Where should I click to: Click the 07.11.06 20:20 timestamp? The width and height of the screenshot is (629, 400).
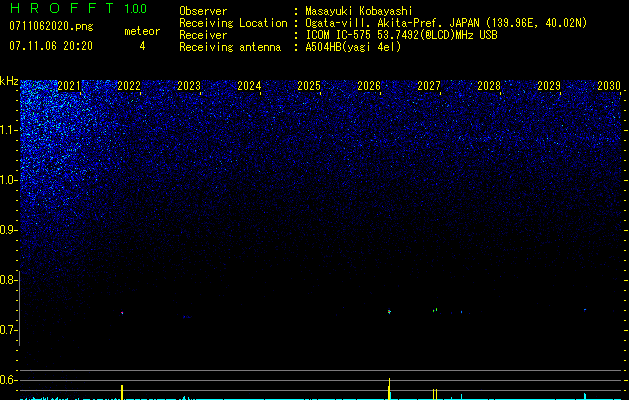coord(51,46)
